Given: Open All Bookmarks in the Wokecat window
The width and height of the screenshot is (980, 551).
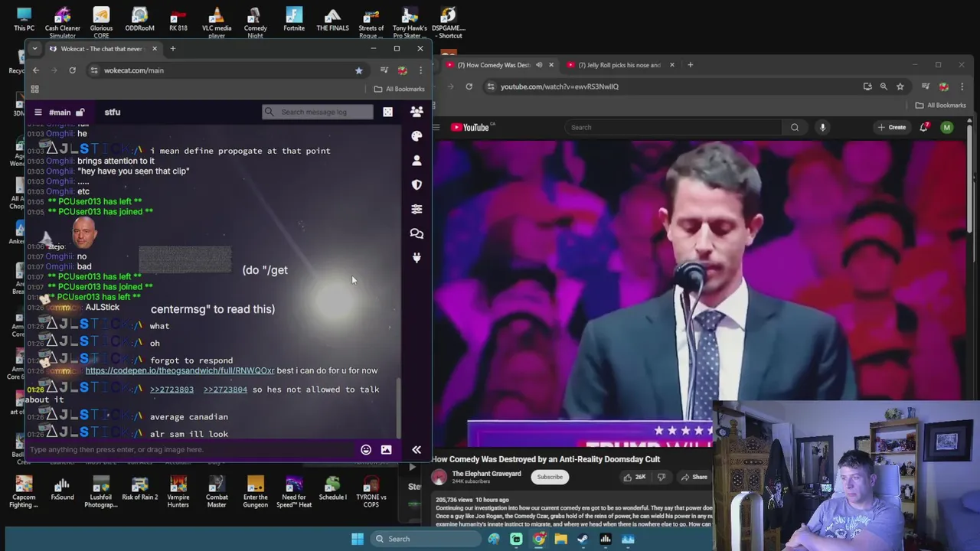Looking at the screenshot, I should pyautogui.click(x=399, y=89).
